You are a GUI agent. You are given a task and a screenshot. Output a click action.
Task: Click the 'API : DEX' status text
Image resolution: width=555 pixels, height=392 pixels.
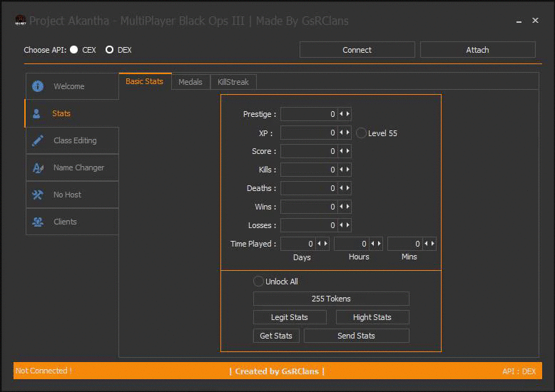point(519,371)
